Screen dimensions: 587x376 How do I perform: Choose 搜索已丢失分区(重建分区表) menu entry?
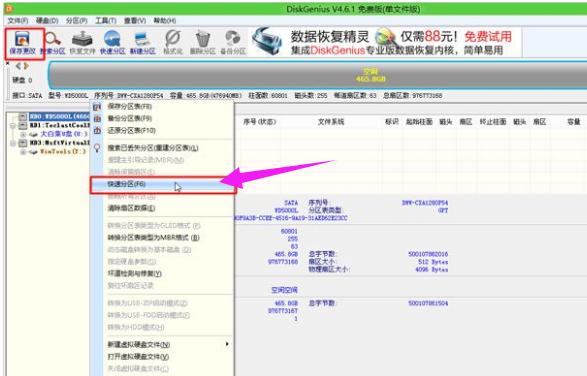click(x=153, y=148)
